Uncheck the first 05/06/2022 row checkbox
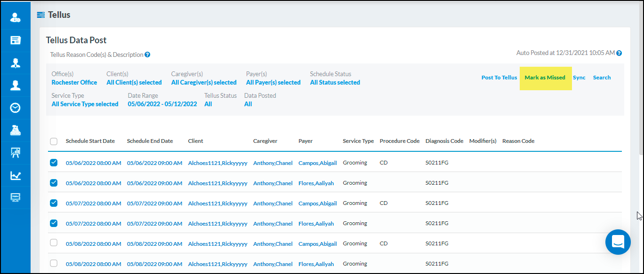 54,162
